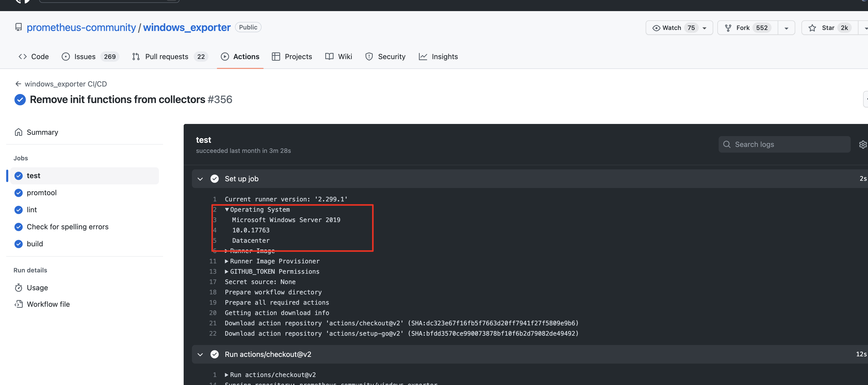868x385 pixels.
Task: Click log line number 21
Action: point(213,323)
